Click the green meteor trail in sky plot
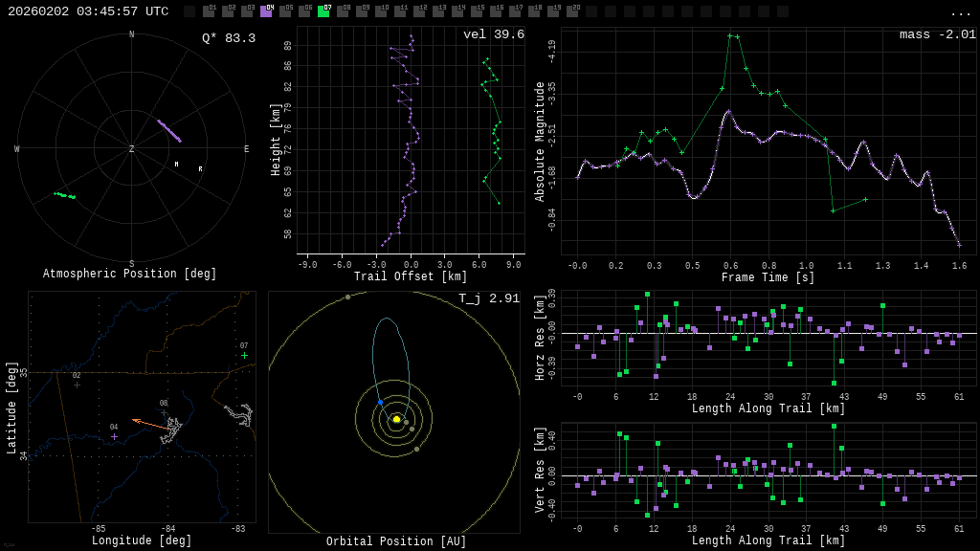This screenshot has height=551, width=980. 64,195
